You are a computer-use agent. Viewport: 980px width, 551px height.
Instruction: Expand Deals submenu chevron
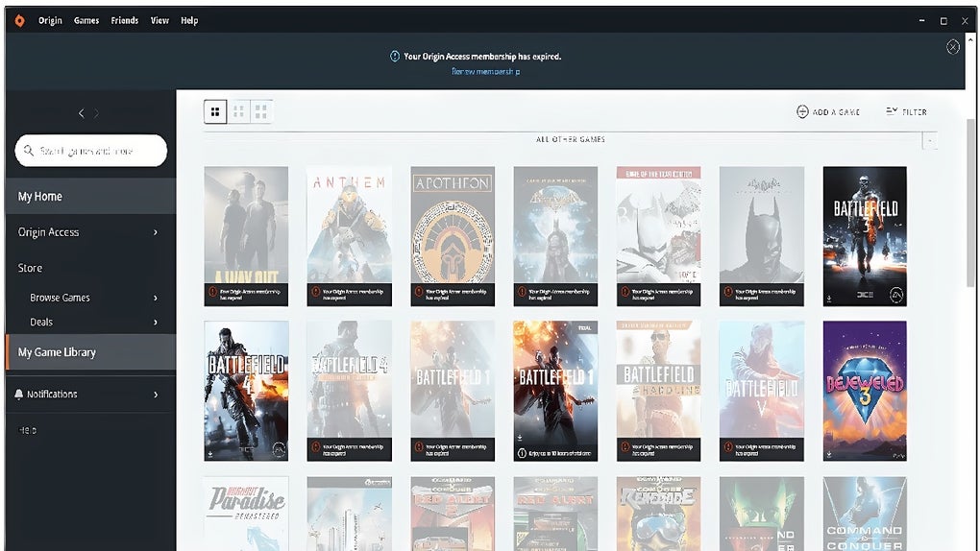point(156,323)
